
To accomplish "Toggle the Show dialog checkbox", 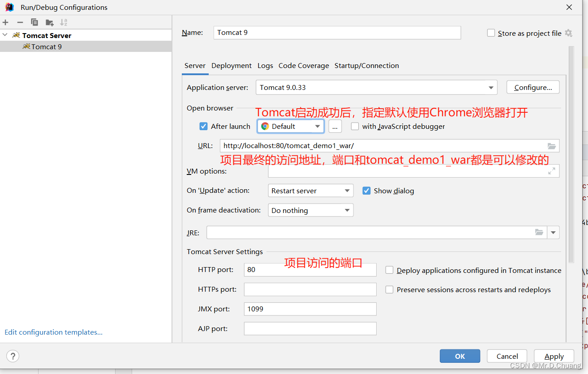I will tap(366, 191).
